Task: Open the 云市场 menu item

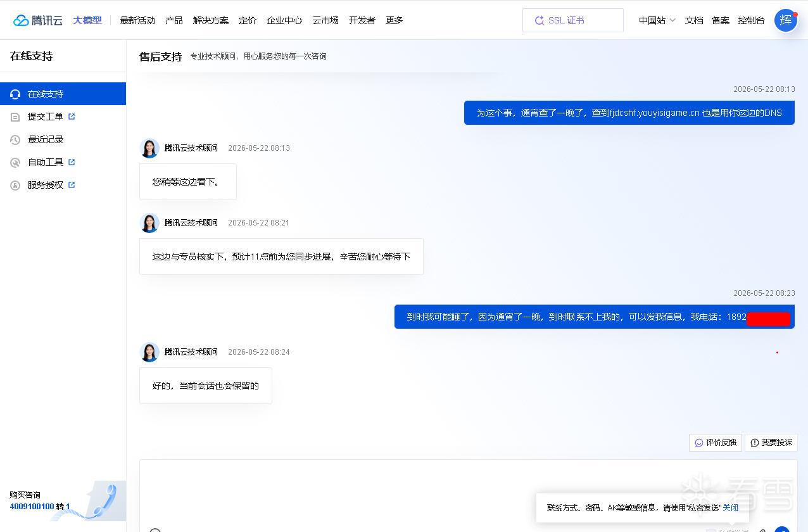Action: tap(325, 20)
